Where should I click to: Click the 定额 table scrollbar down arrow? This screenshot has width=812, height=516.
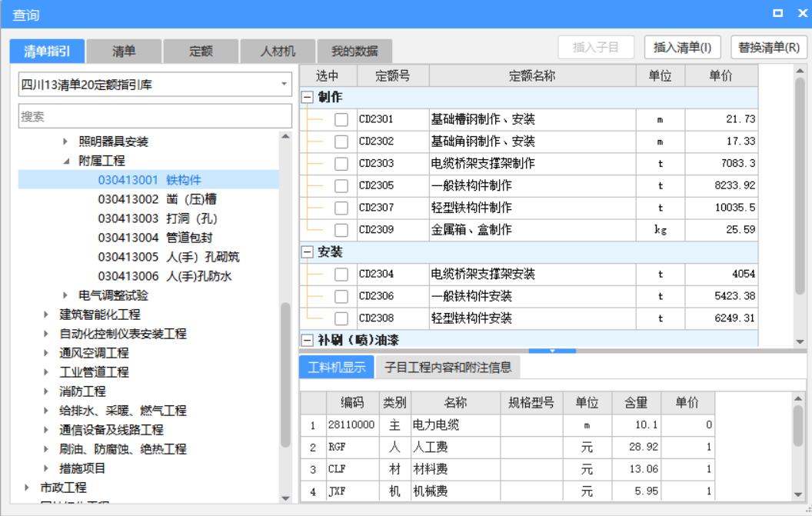click(x=800, y=342)
